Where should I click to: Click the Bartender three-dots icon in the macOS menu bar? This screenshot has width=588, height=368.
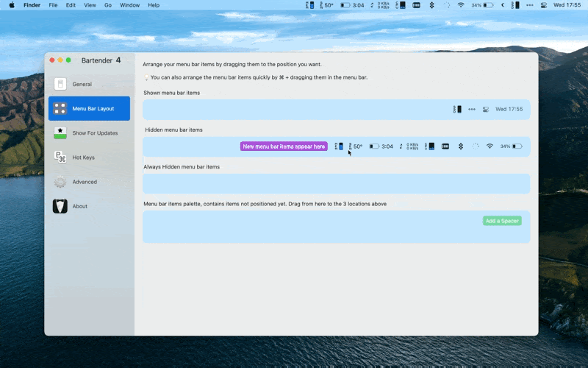pyautogui.click(x=529, y=5)
